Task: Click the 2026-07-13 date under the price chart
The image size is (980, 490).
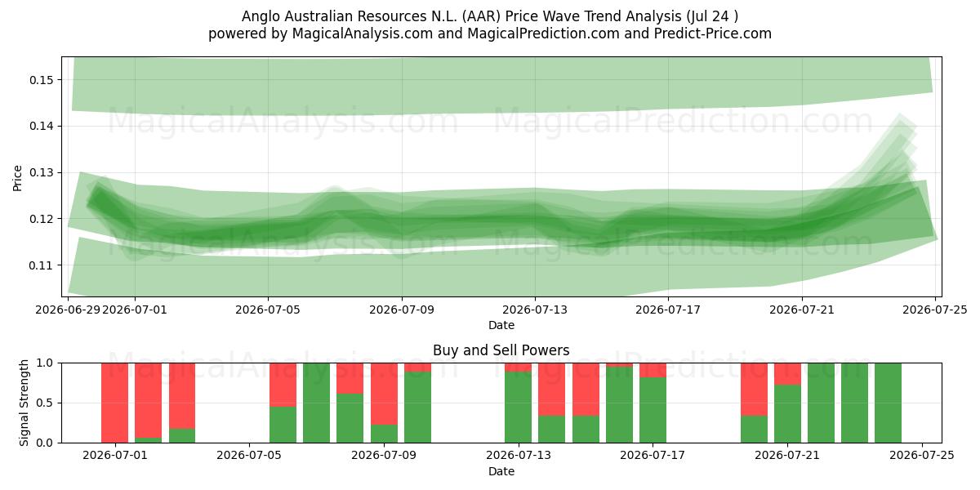Action: [535, 310]
